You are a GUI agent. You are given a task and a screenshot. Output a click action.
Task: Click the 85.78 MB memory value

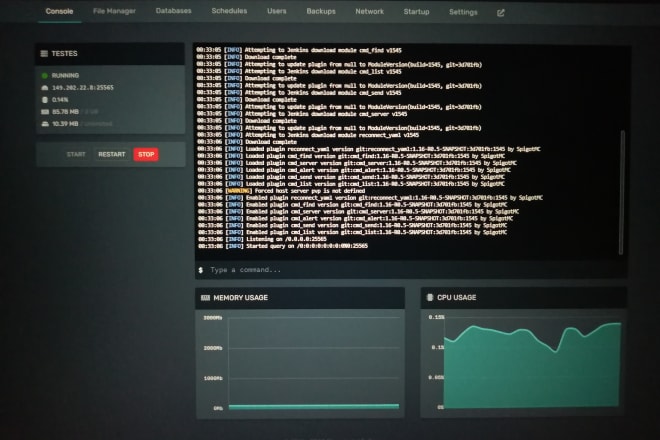(65, 112)
